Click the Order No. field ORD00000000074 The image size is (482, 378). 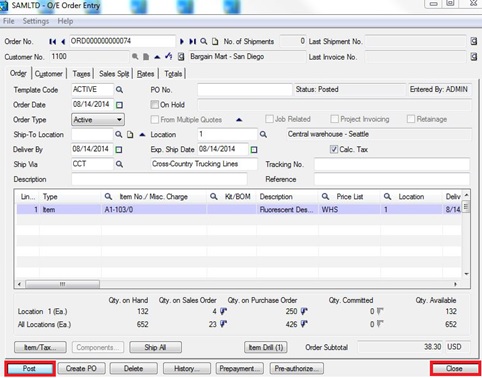tap(122, 41)
